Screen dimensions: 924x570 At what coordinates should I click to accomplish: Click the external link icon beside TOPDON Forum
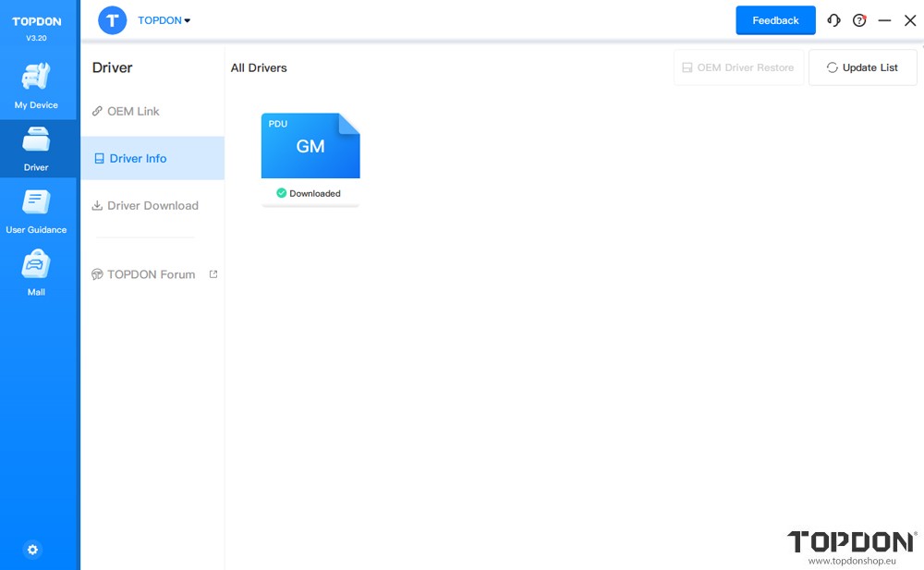213,274
